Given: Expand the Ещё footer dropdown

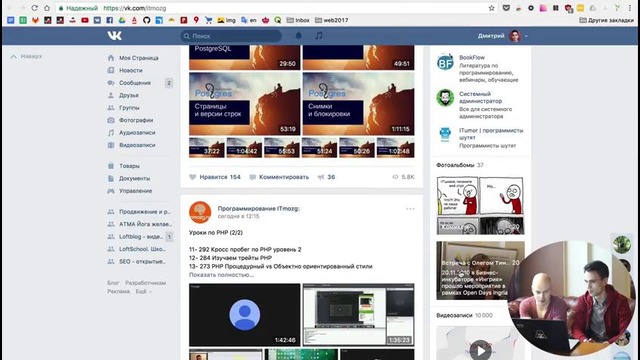Looking at the screenshot, I should (x=143, y=291).
